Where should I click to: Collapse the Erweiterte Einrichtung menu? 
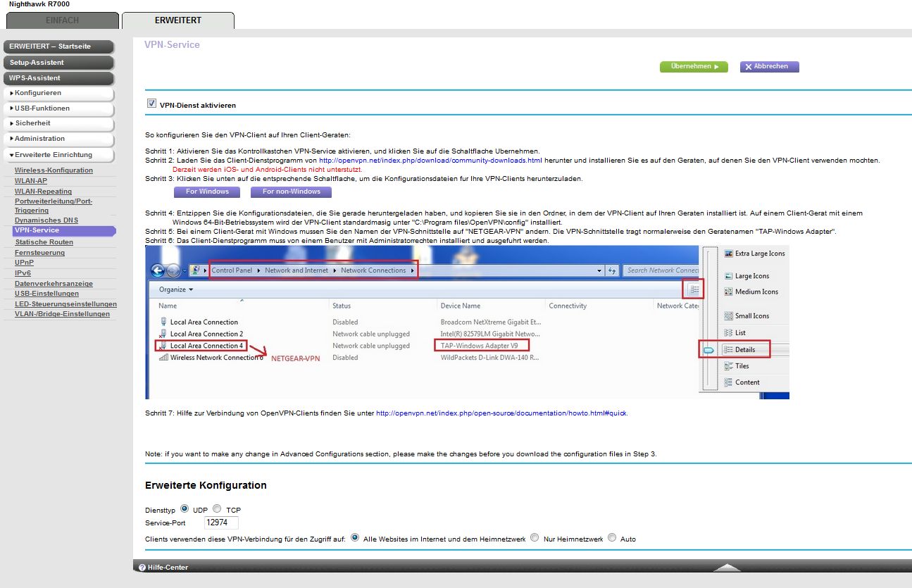point(59,155)
